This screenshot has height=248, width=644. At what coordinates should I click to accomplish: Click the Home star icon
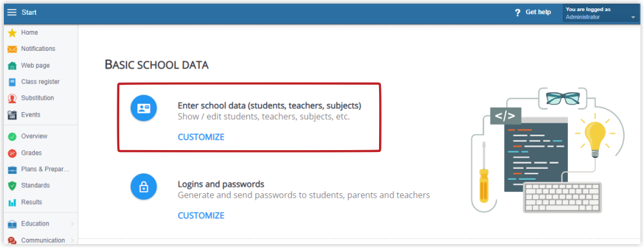coord(12,33)
